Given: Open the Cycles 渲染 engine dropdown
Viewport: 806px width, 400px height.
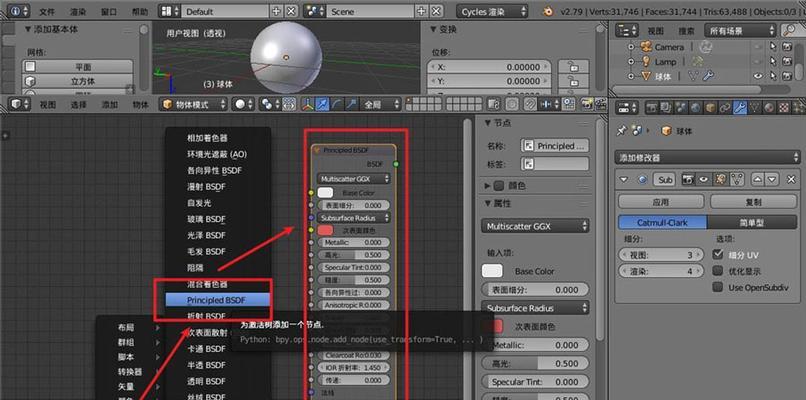Looking at the screenshot, I should tap(492, 11).
